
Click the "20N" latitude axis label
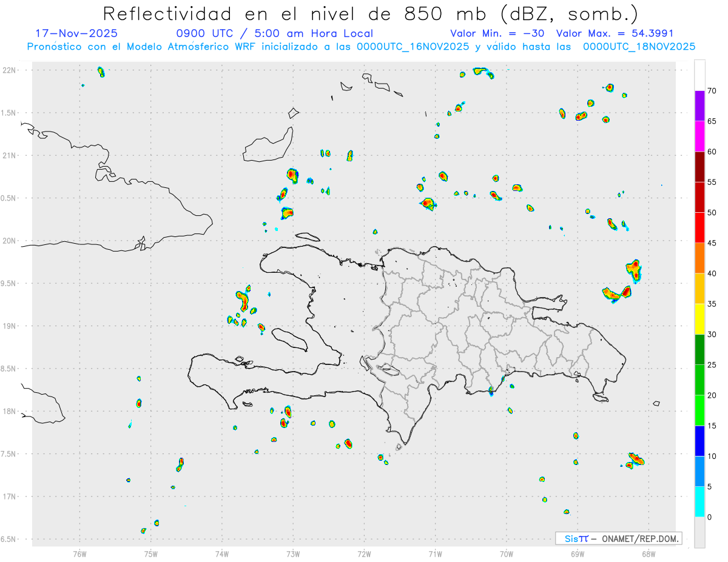coord(9,241)
